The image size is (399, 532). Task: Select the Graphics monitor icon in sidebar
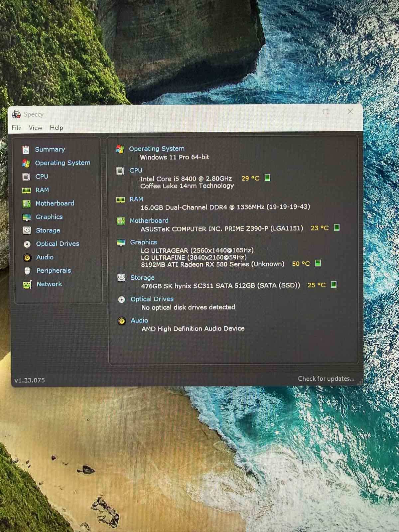coord(27,217)
